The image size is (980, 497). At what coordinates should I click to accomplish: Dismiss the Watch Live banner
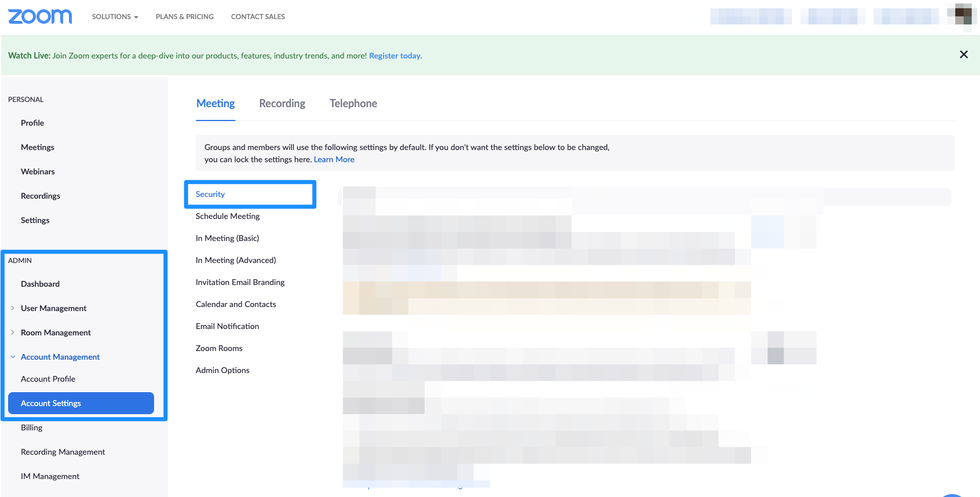(x=964, y=54)
